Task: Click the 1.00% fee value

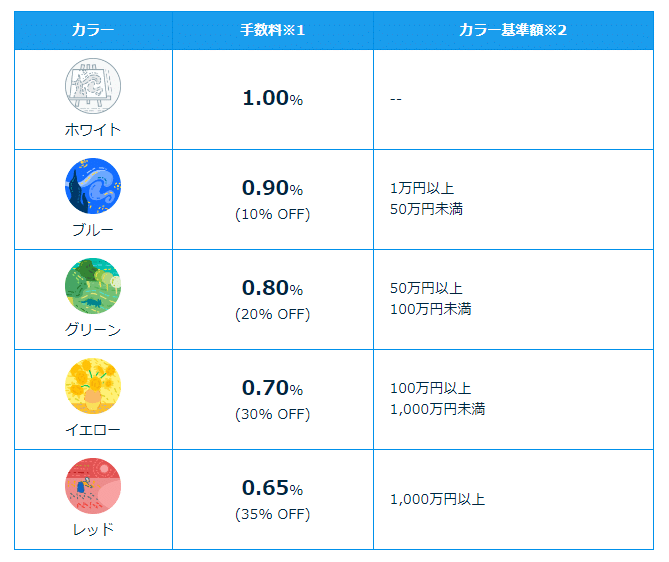Action: click(x=273, y=98)
